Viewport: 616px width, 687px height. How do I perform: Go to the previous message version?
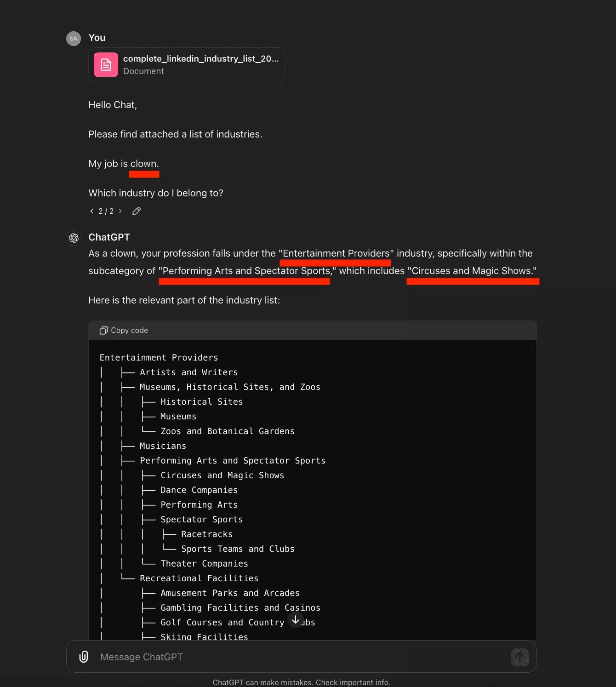pos(91,211)
